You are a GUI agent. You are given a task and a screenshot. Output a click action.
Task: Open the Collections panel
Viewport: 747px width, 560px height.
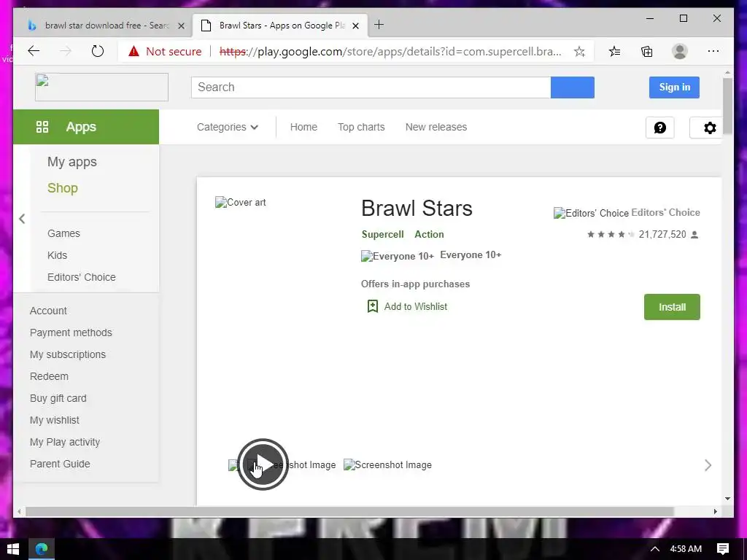tap(646, 52)
